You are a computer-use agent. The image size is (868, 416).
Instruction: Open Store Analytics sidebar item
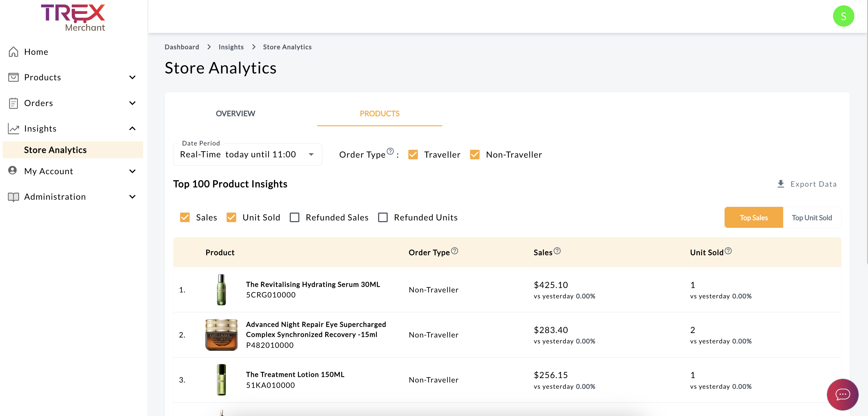[x=73, y=150]
